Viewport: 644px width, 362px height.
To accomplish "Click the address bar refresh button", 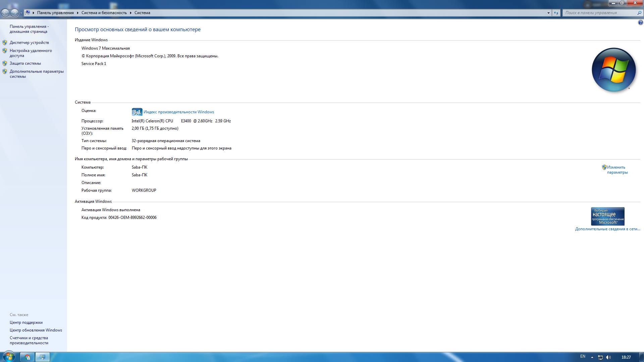I will pyautogui.click(x=556, y=13).
